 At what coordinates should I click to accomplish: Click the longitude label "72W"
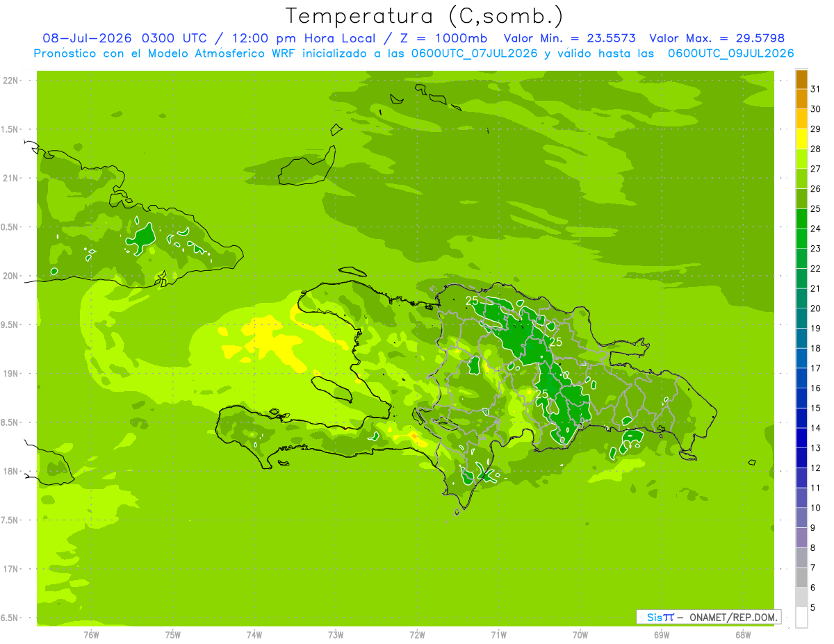click(x=417, y=635)
